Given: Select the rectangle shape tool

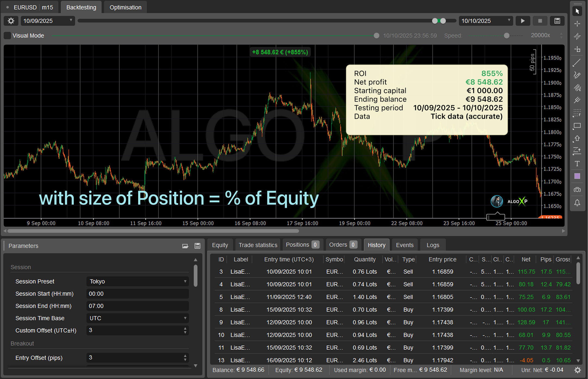Looking at the screenshot, I should click(577, 126).
